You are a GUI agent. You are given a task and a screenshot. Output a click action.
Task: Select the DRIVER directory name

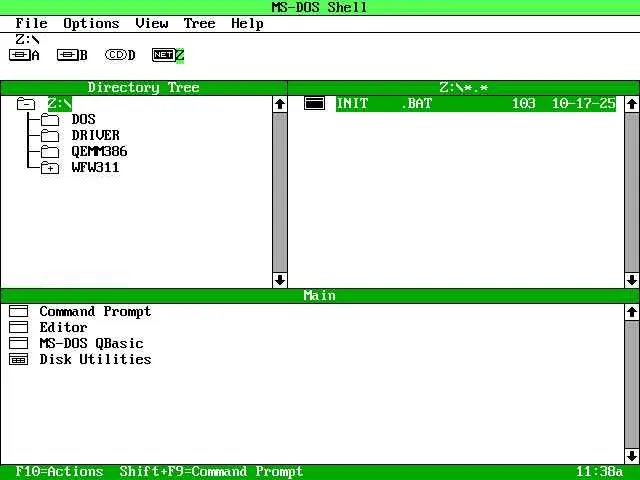96,135
